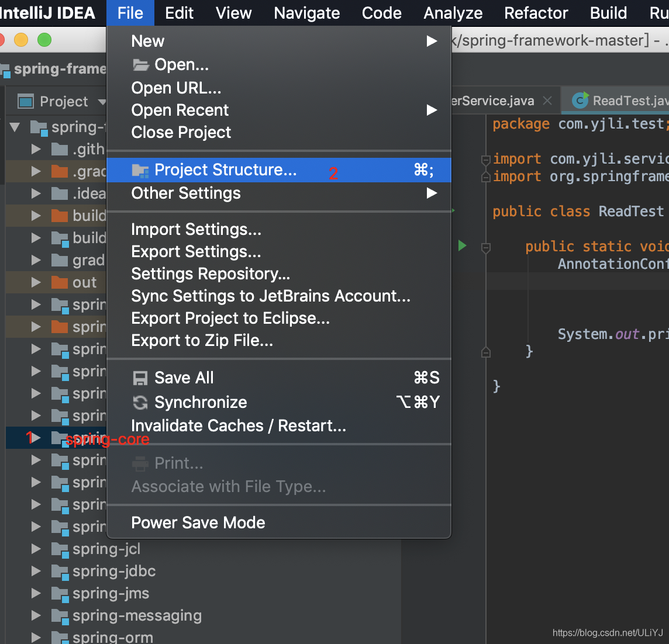Close the erService.java tab
Image resolution: width=669 pixels, height=644 pixels.
547,100
